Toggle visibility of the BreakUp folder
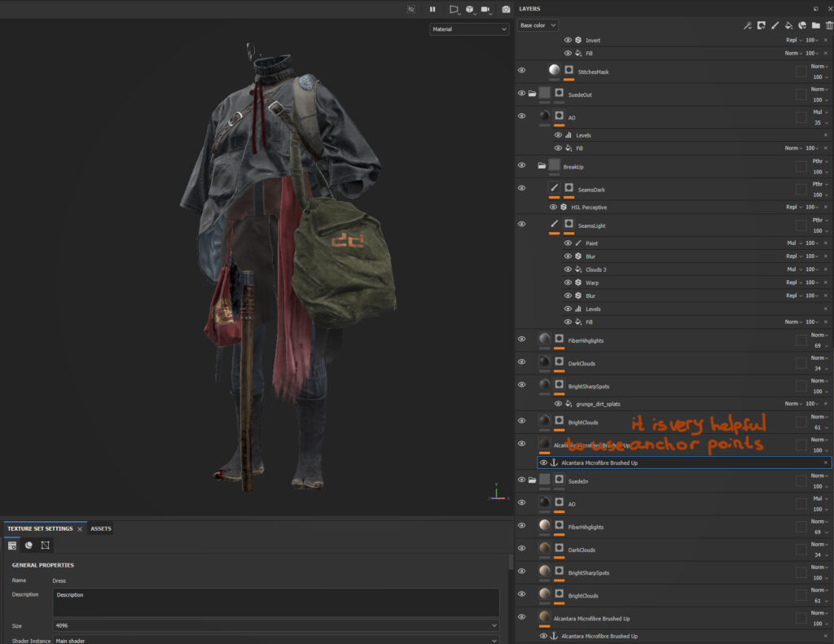The image size is (834, 644). (x=522, y=166)
